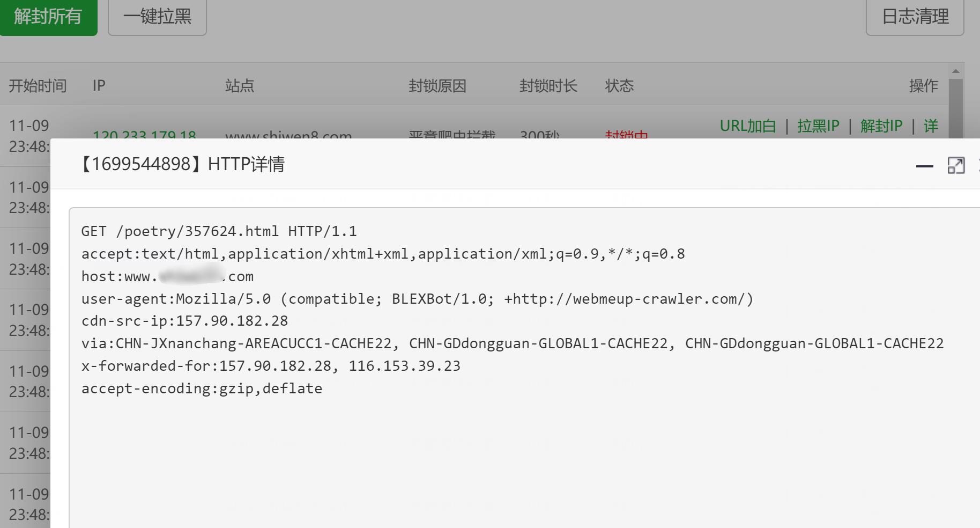This screenshot has height=528, width=980.
Task: Click the green IP 120.233.179.18 link
Action: pos(144,134)
